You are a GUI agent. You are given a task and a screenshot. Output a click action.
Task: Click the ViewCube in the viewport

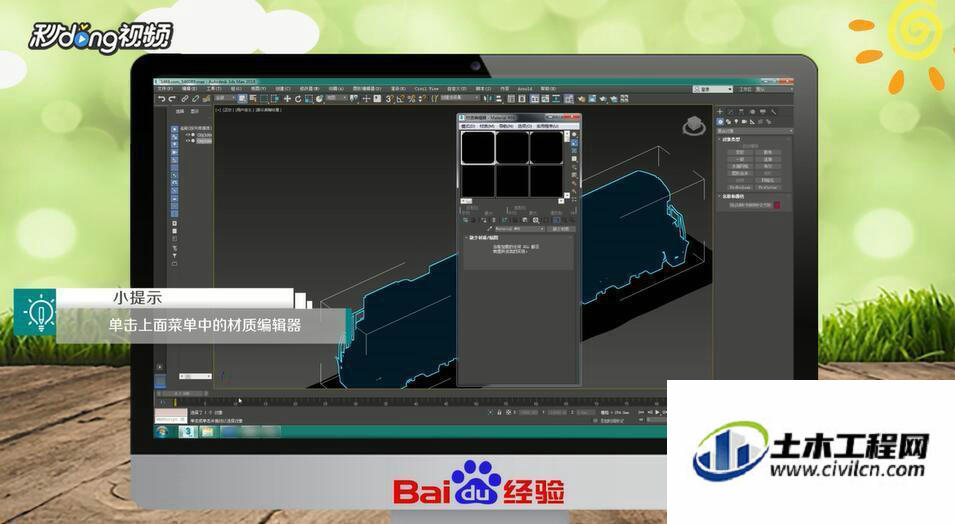point(694,126)
